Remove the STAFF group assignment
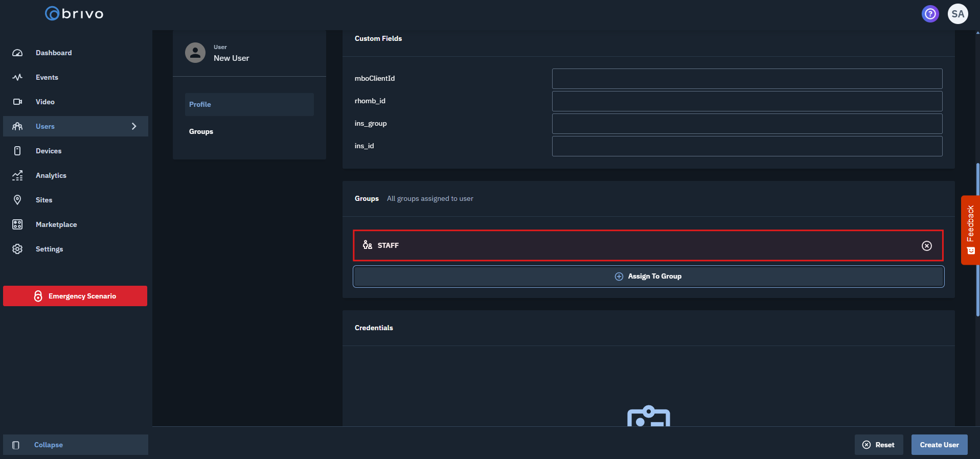The height and width of the screenshot is (459, 980). [926, 246]
